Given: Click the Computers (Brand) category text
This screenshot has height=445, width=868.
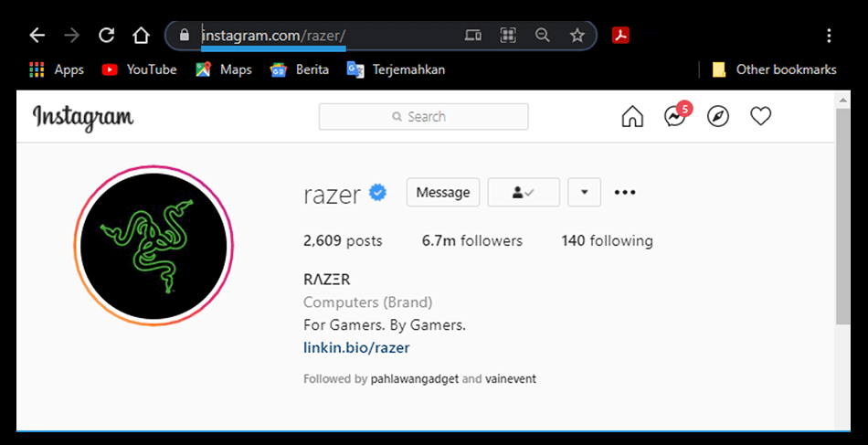Looking at the screenshot, I should pyautogui.click(x=368, y=302).
